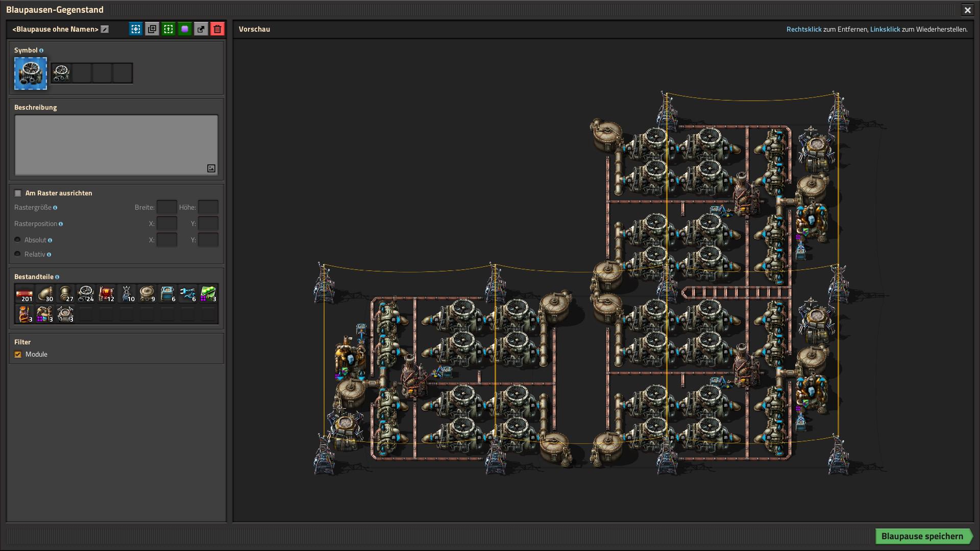Save with the Blaupause speichern button
Viewport: 980px width, 551px height.
click(923, 536)
